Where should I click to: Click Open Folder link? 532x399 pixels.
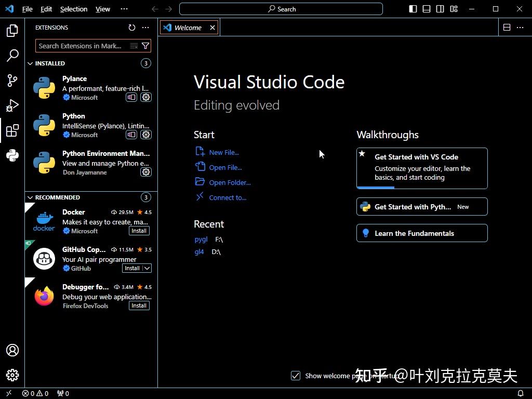(230, 182)
